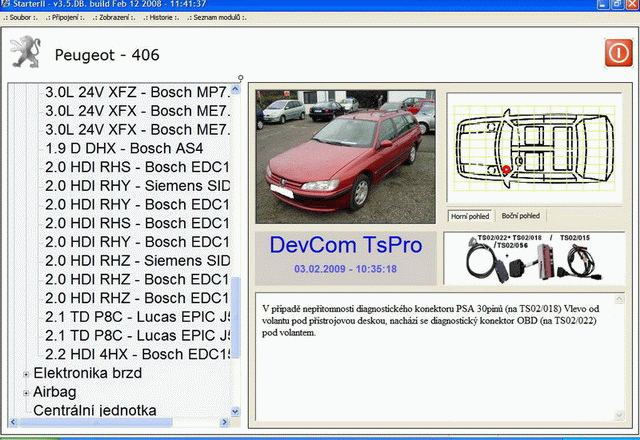Image resolution: width=640 pixels, height=440 pixels.
Task: Click the Peugeot - 406 heading
Action: coord(107,55)
